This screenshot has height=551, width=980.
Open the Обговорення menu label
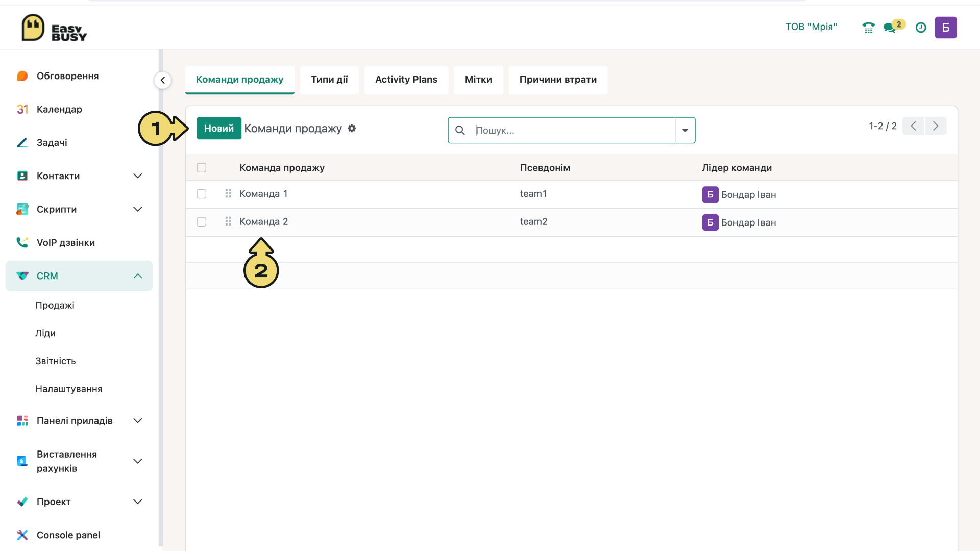68,76
